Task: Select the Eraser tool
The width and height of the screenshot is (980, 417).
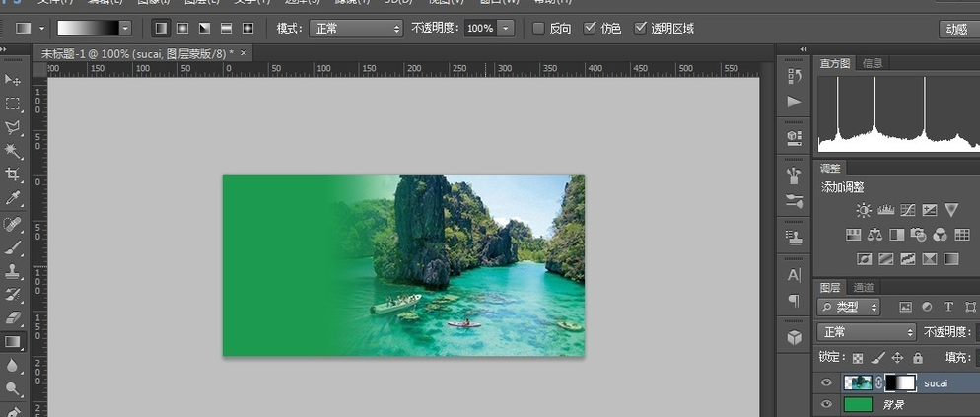Action: coord(13,317)
